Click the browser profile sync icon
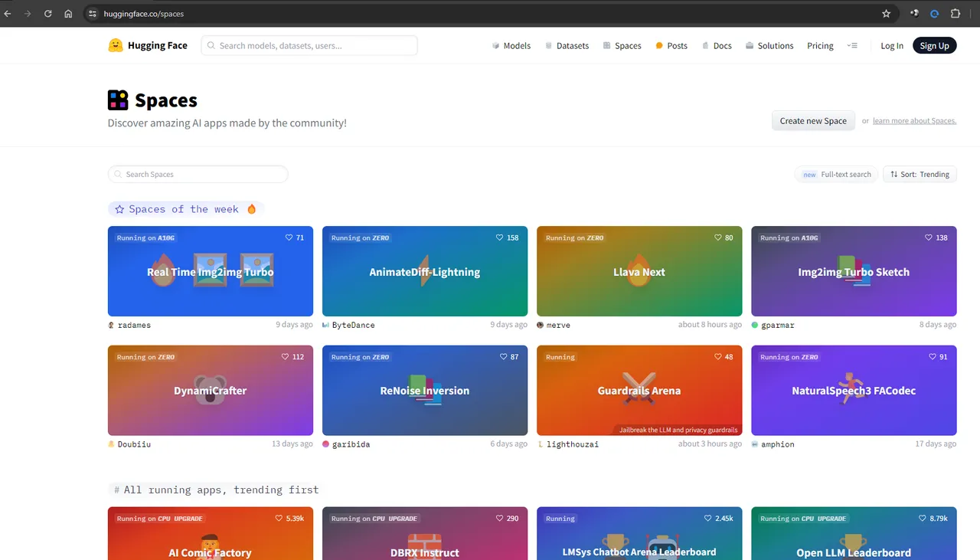This screenshot has height=560, width=980. point(934,14)
